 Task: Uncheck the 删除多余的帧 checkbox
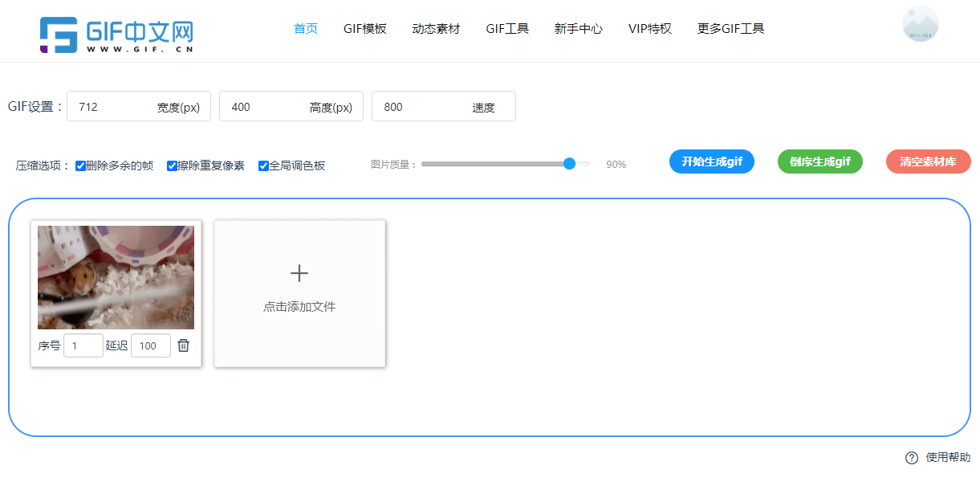tap(80, 165)
